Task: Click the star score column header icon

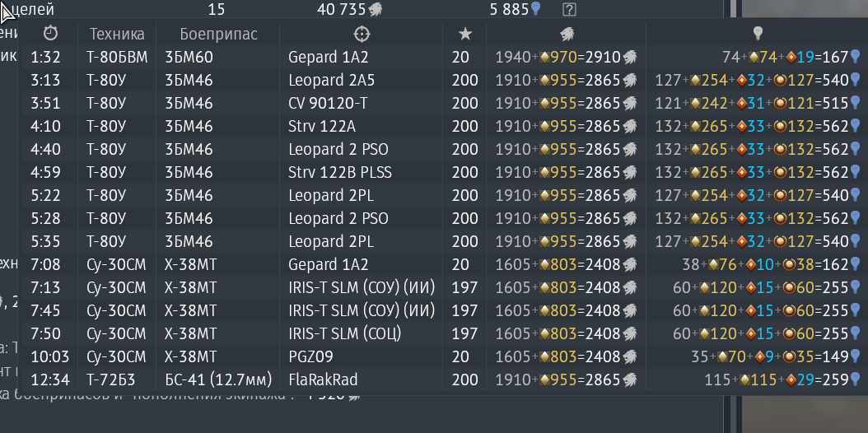Action: [x=465, y=35]
